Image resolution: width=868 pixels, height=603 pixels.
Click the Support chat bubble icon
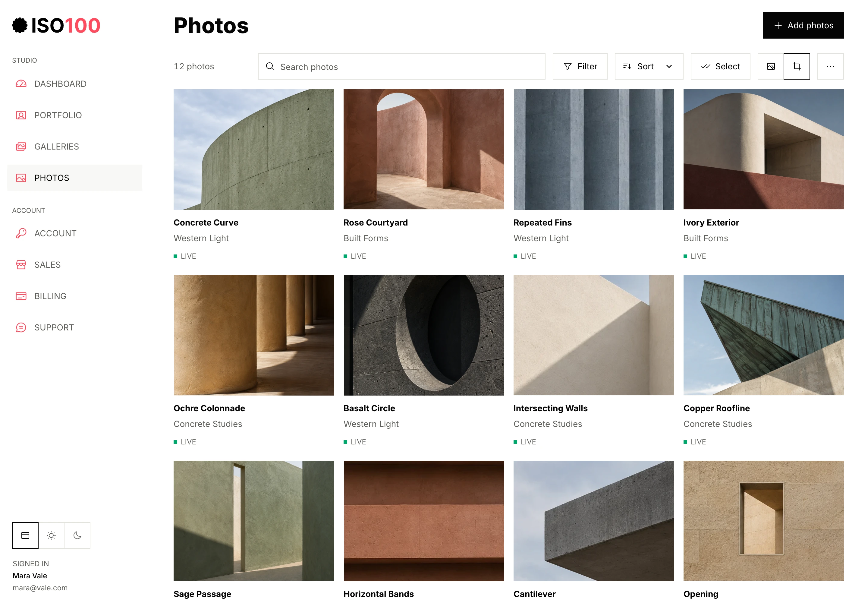[21, 327]
